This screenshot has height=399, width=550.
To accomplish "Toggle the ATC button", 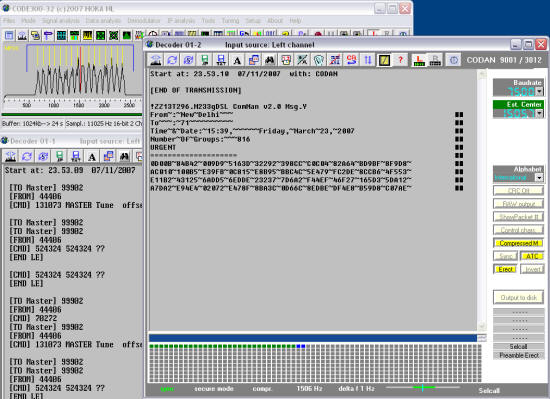I will [x=532, y=256].
